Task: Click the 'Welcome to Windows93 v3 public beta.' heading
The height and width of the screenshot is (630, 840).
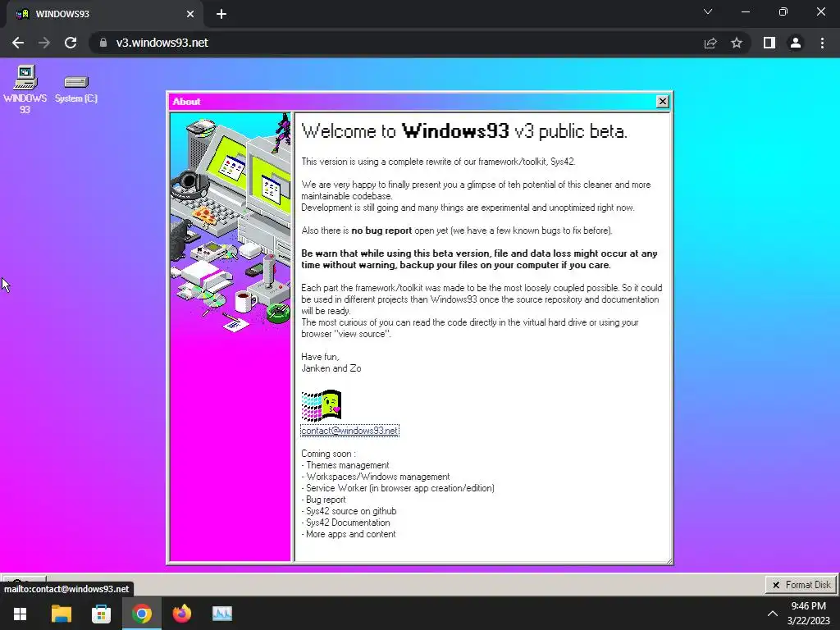Action: pyautogui.click(x=464, y=131)
